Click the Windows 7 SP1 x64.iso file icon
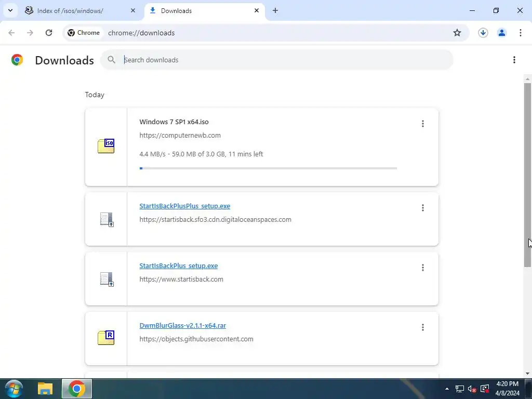 click(106, 146)
